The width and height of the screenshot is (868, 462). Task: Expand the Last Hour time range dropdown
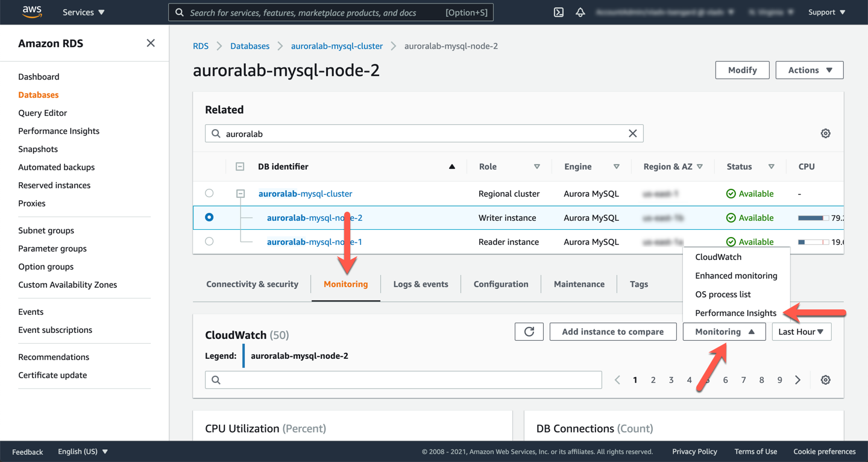801,332
